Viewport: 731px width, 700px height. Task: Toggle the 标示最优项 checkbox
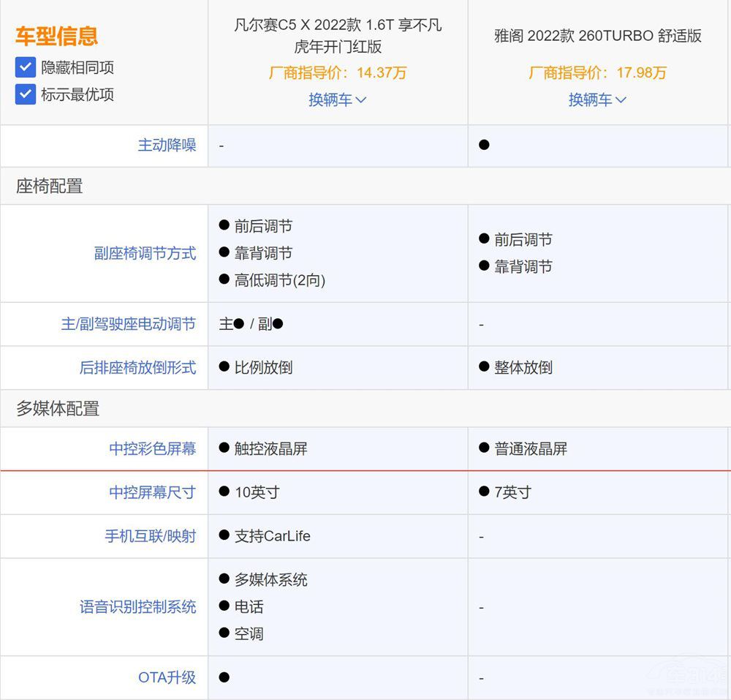coord(26,94)
